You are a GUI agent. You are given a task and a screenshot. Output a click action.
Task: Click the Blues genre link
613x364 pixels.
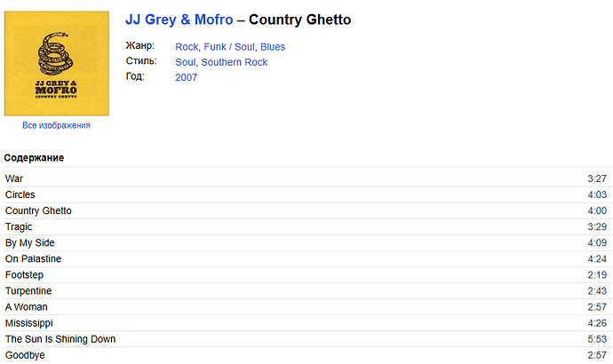coord(273,47)
